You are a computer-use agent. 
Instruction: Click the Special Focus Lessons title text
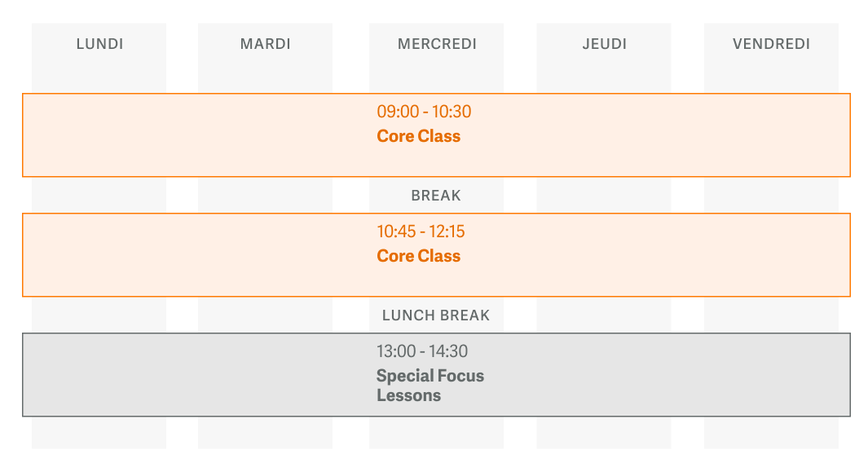[x=430, y=386]
